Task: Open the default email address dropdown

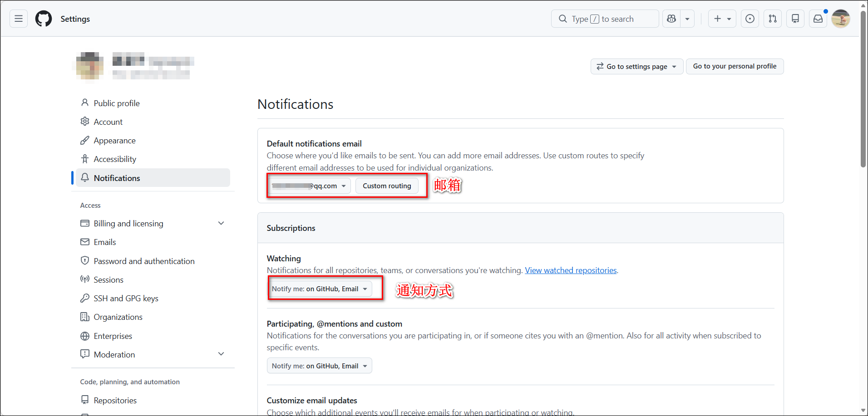Action: tap(309, 186)
